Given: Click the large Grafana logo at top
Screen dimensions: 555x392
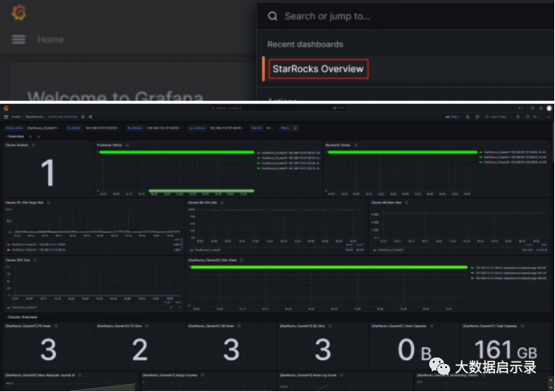Looking at the screenshot, I should pos(18,13).
